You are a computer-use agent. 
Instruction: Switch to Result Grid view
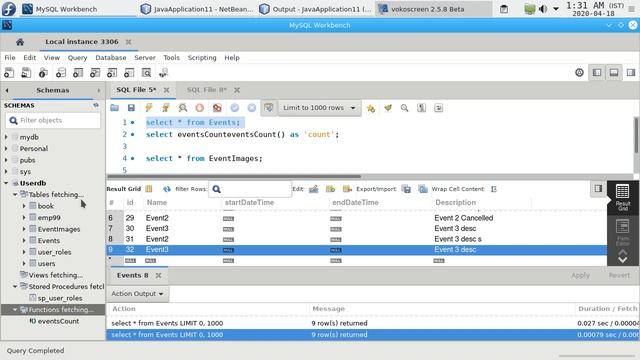(622, 197)
